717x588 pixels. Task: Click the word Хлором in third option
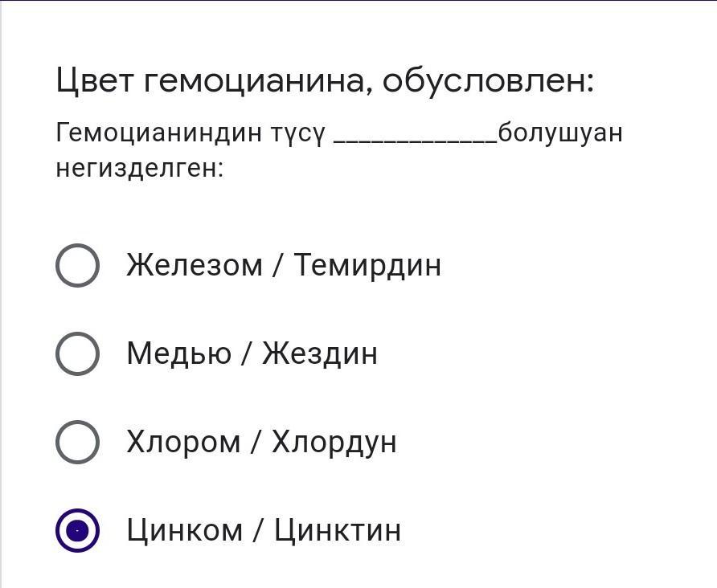(183, 443)
